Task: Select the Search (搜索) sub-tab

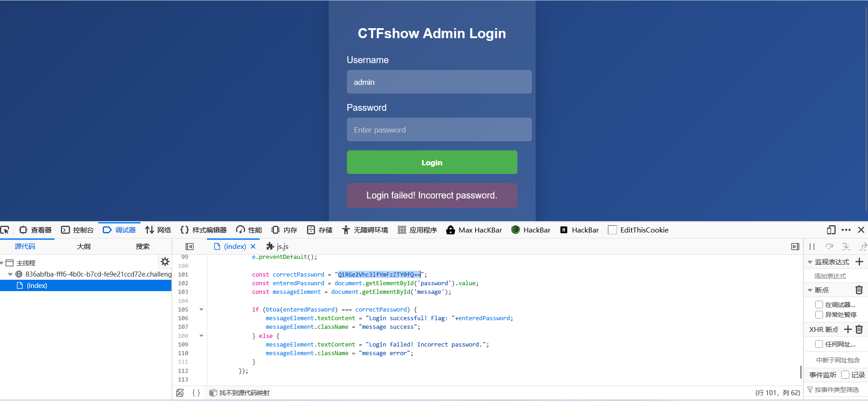Action: click(142, 246)
